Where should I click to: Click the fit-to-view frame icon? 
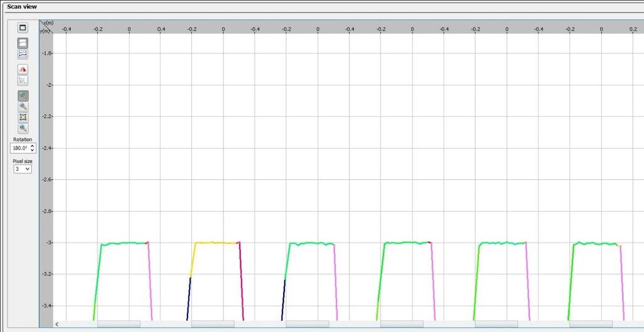tap(23, 117)
